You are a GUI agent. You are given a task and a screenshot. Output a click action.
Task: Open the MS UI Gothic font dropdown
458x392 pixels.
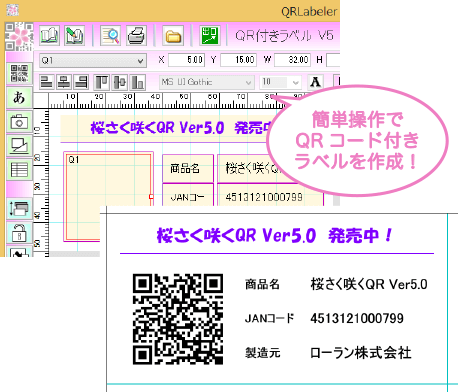click(x=206, y=82)
